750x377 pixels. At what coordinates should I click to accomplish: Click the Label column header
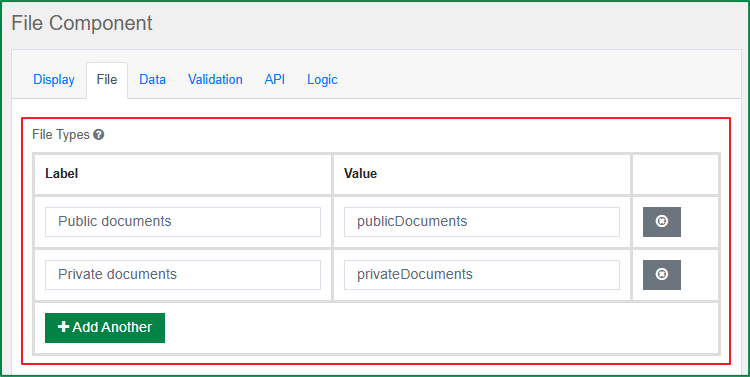point(62,173)
